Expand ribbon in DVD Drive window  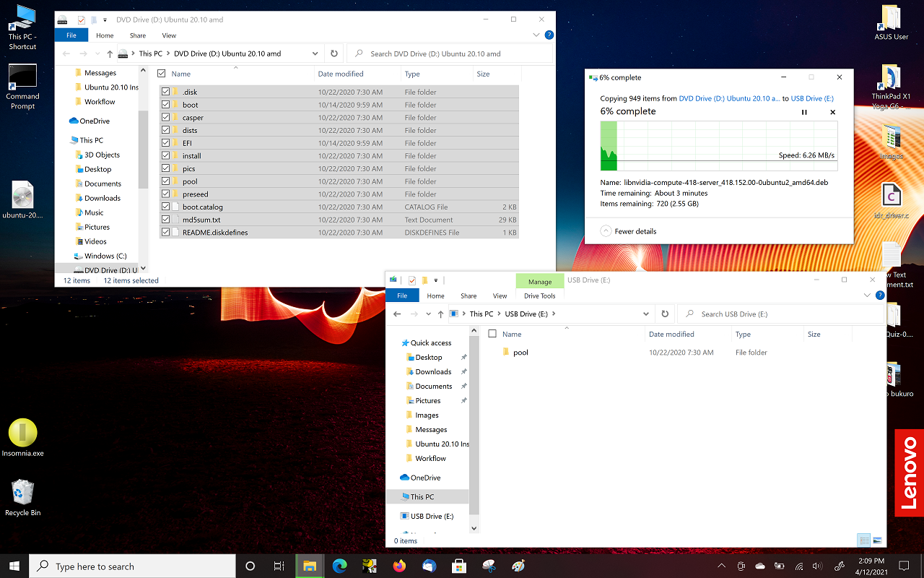(x=536, y=35)
